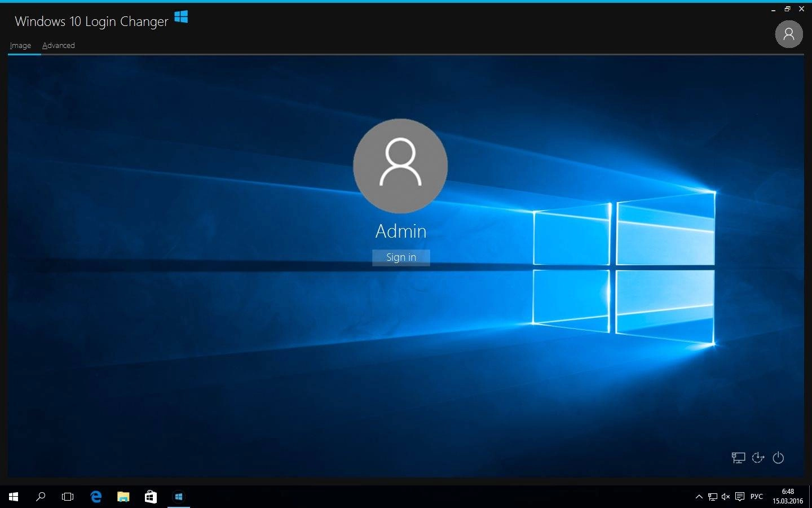
Task: Open the Windows Store taskbar icon
Action: tap(151, 497)
